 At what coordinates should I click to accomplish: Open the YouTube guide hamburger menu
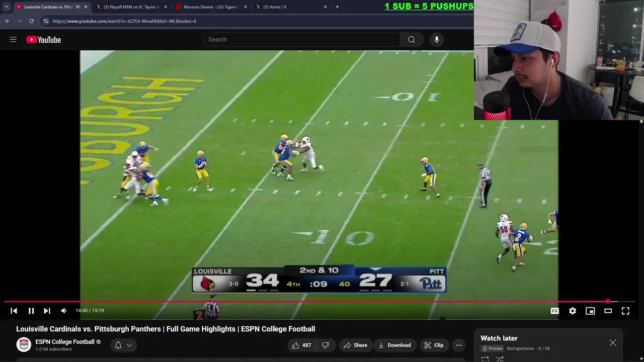[13, 40]
